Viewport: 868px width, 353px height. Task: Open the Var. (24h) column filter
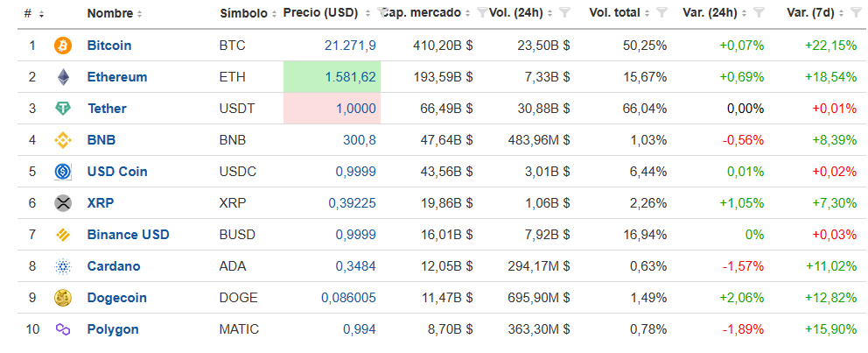(x=758, y=13)
